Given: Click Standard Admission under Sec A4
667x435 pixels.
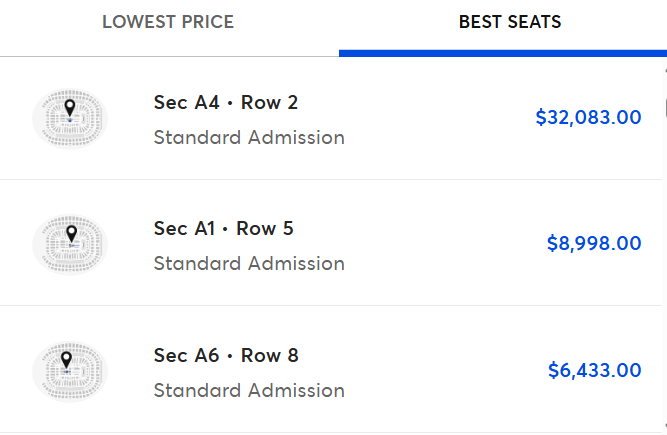Looking at the screenshot, I should [249, 138].
